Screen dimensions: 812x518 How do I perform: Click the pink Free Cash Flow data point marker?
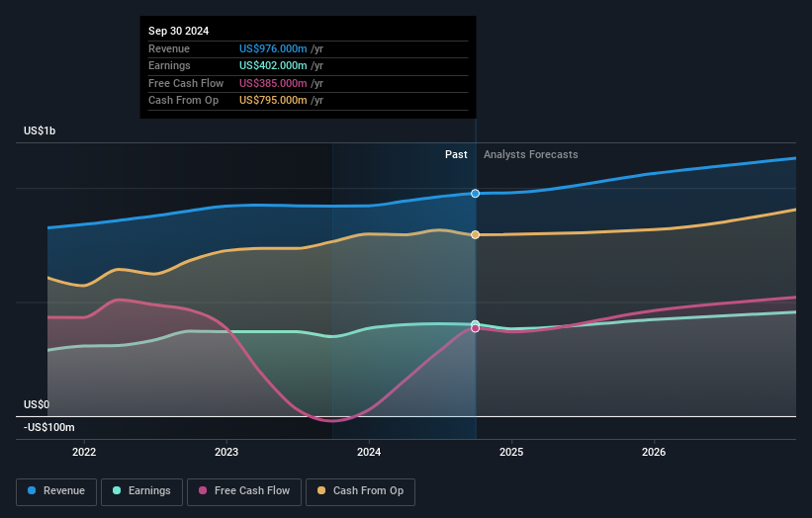(x=475, y=328)
